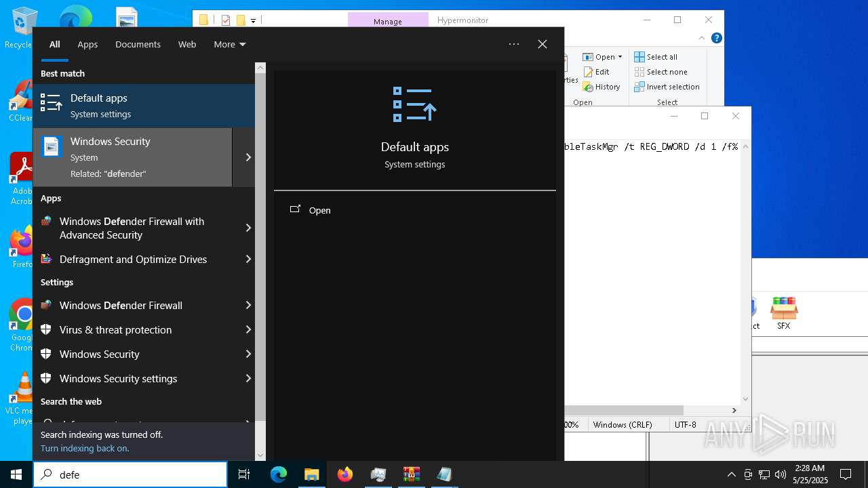The width and height of the screenshot is (868, 488).
Task: Click Edit in Hypermonitor ribbon
Action: pos(596,72)
